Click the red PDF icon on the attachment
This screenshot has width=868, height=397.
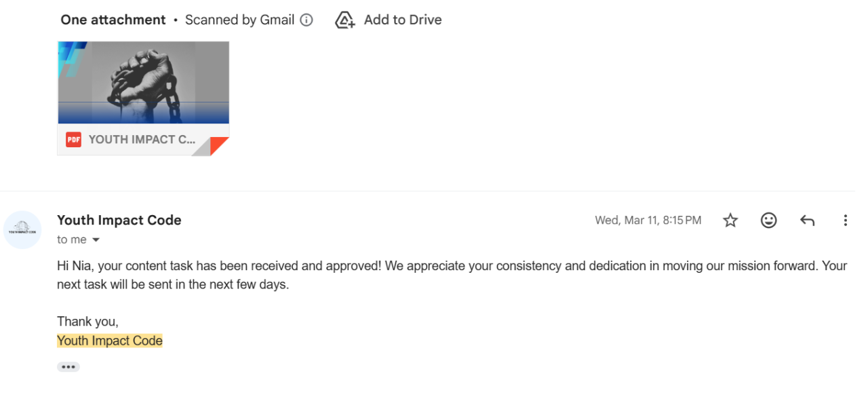[73, 140]
